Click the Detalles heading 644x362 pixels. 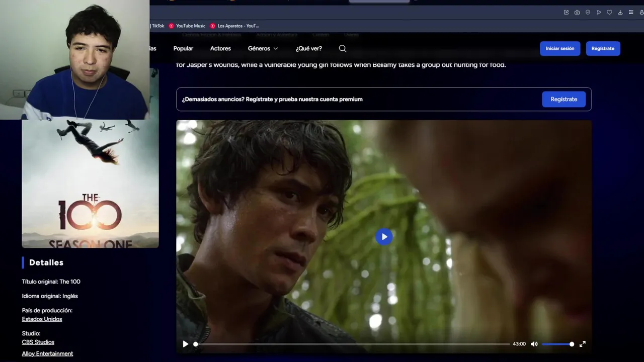(46, 262)
